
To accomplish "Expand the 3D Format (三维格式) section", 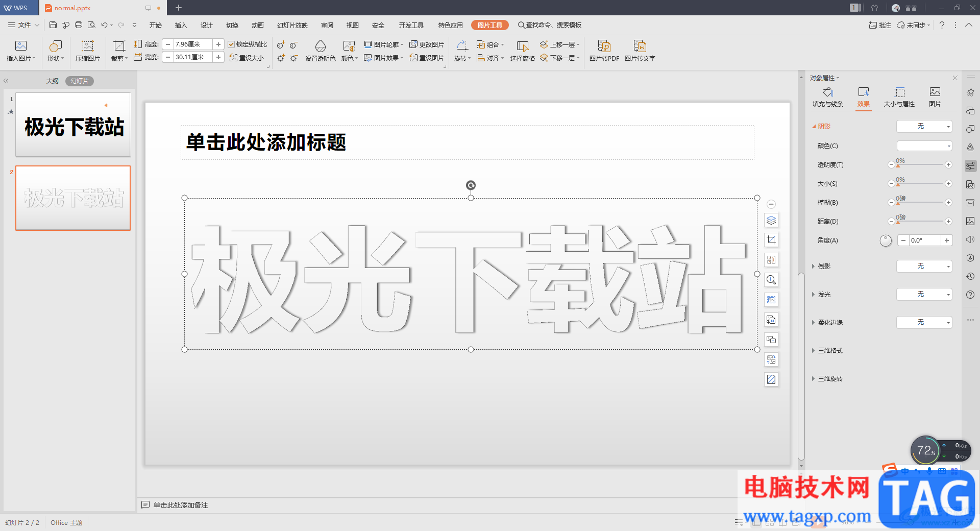I will (827, 351).
